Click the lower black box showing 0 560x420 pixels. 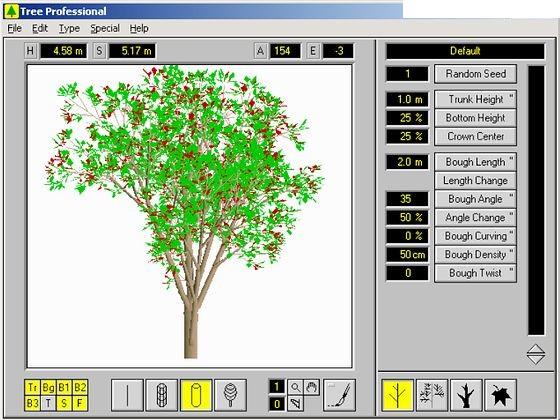click(x=277, y=404)
